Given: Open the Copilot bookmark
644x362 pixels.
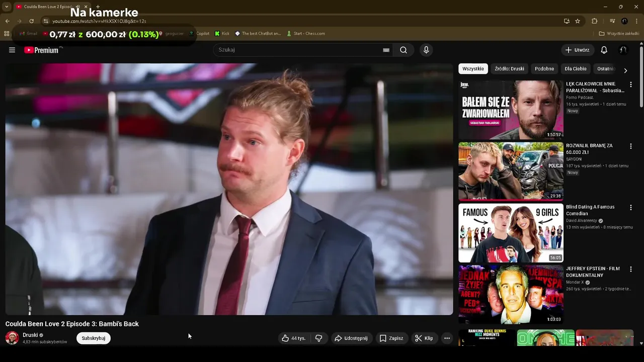Looking at the screenshot, I should 199,34.
